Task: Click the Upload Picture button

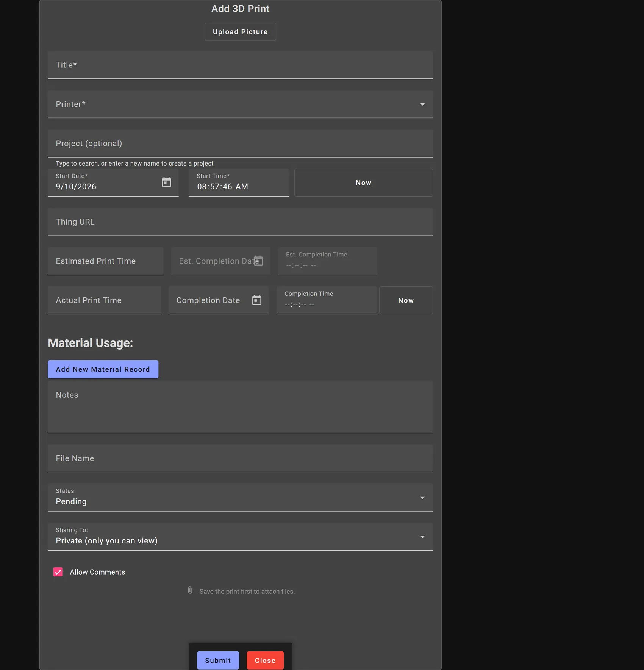Action: coord(240,32)
